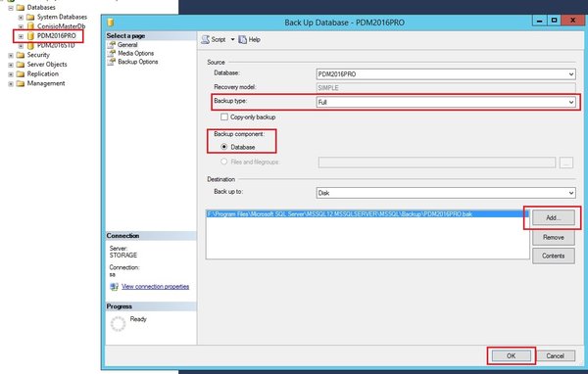
Task: Click the Recovery model SIMPLE field
Action: coord(446,88)
